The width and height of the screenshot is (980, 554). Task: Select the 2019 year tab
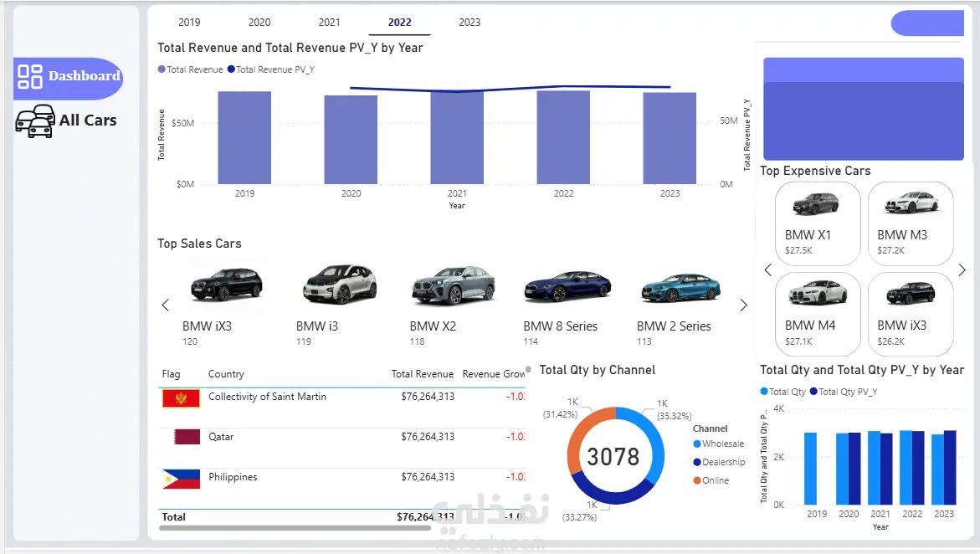(189, 23)
